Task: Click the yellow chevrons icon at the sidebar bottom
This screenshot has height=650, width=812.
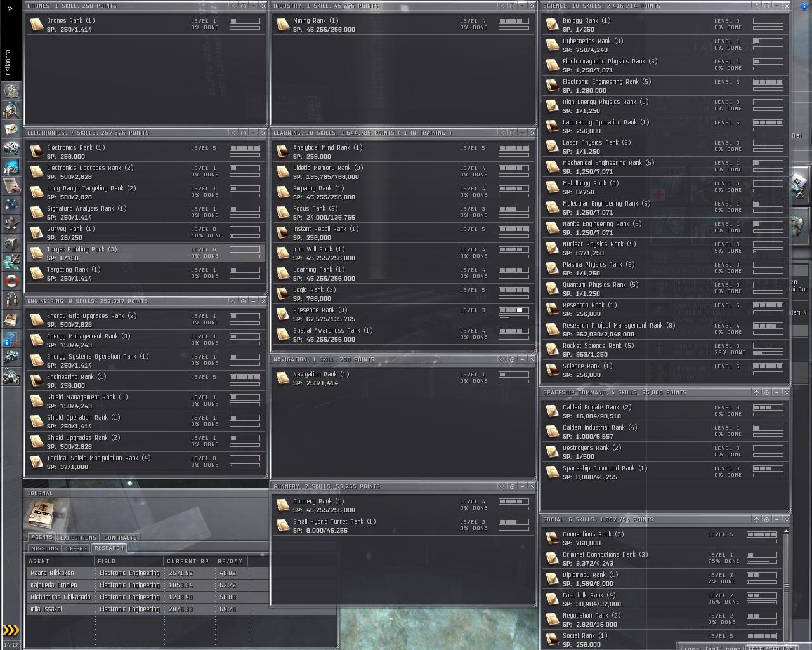Action: (x=11, y=630)
